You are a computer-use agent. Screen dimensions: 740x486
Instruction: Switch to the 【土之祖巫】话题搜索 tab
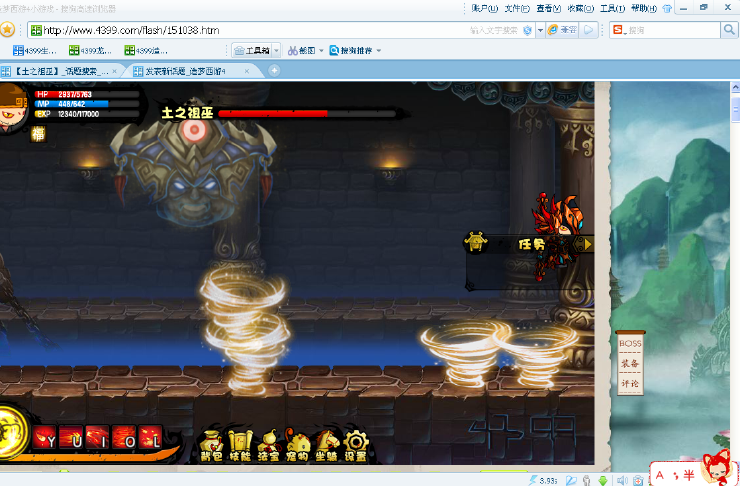[60, 71]
